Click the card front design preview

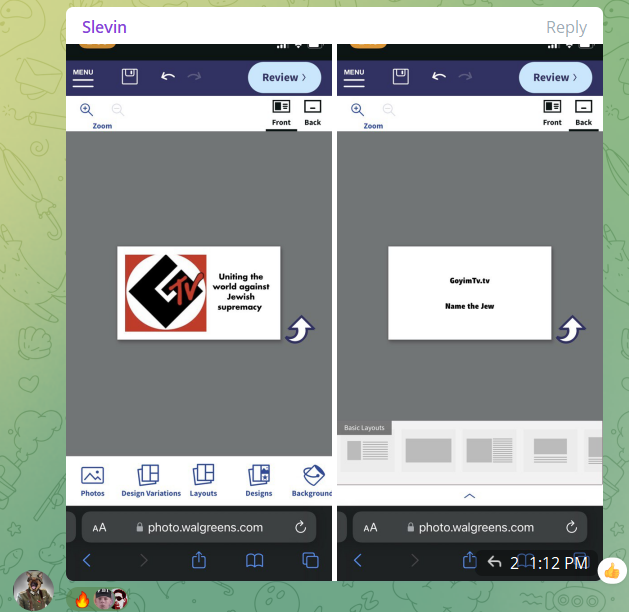pyautogui.click(x=199, y=293)
